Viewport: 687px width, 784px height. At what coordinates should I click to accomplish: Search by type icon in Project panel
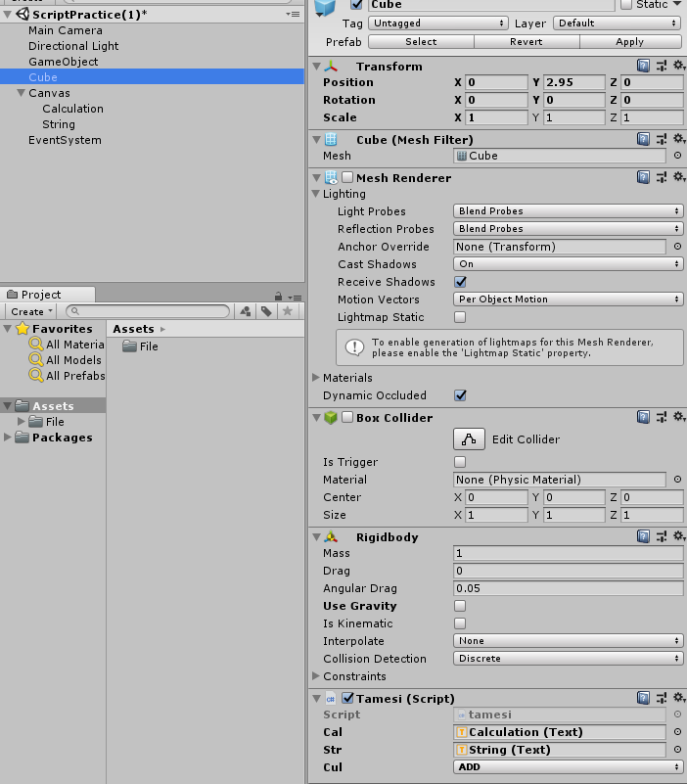(x=245, y=311)
